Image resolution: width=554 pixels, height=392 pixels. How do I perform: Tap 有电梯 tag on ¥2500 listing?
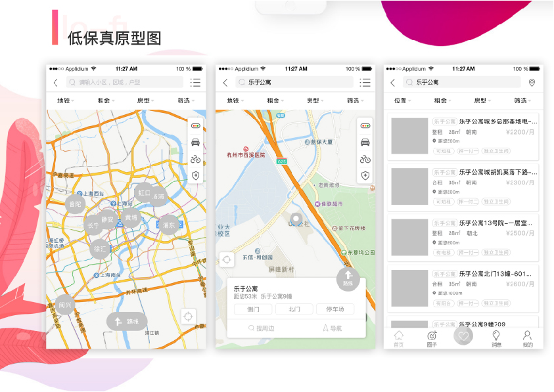point(444,253)
